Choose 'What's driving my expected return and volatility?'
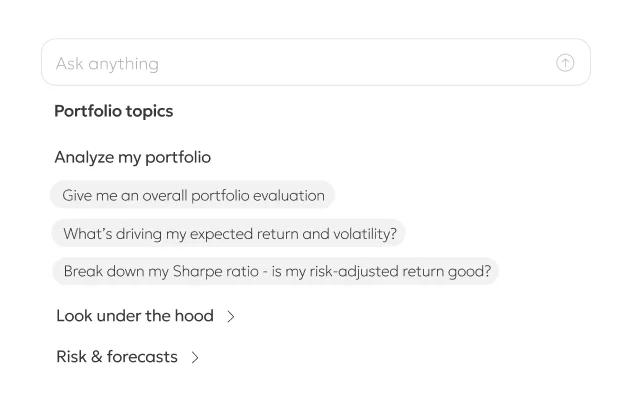 click(x=229, y=234)
